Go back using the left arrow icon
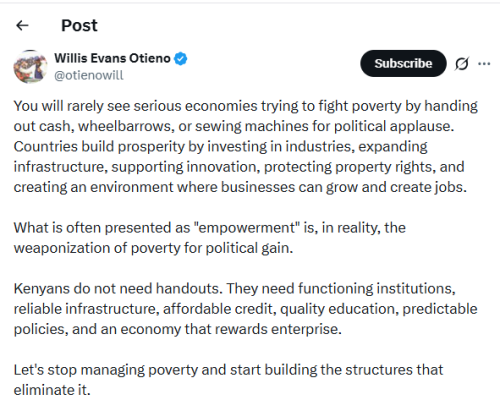The height and width of the screenshot is (400, 500). click(22, 25)
